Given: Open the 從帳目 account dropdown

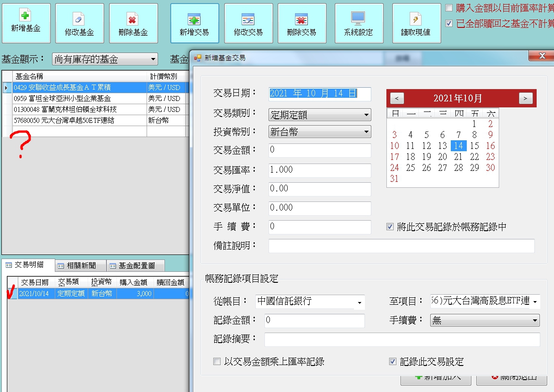Looking at the screenshot, I should pyautogui.click(x=310, y=302).
